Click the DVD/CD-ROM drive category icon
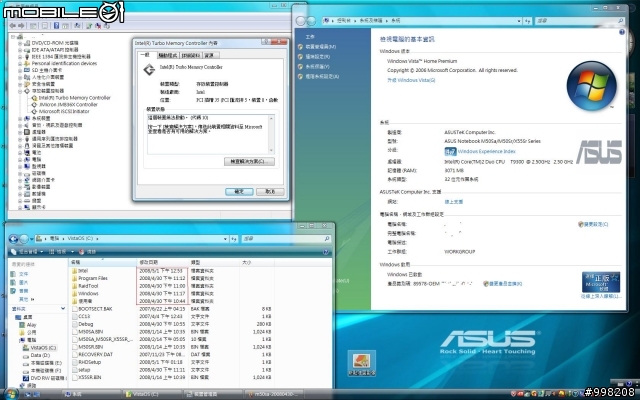This screenshot has width=640, height=400. tap(27, 43)
